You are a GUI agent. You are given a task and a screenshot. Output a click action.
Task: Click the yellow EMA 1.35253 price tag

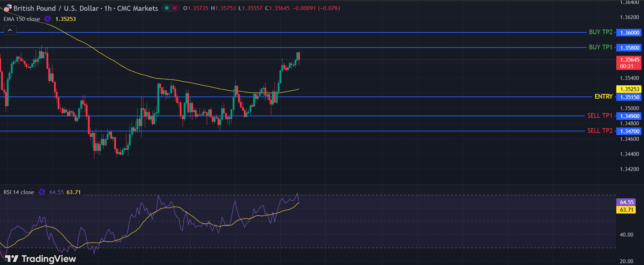click(x=629, y=89)
